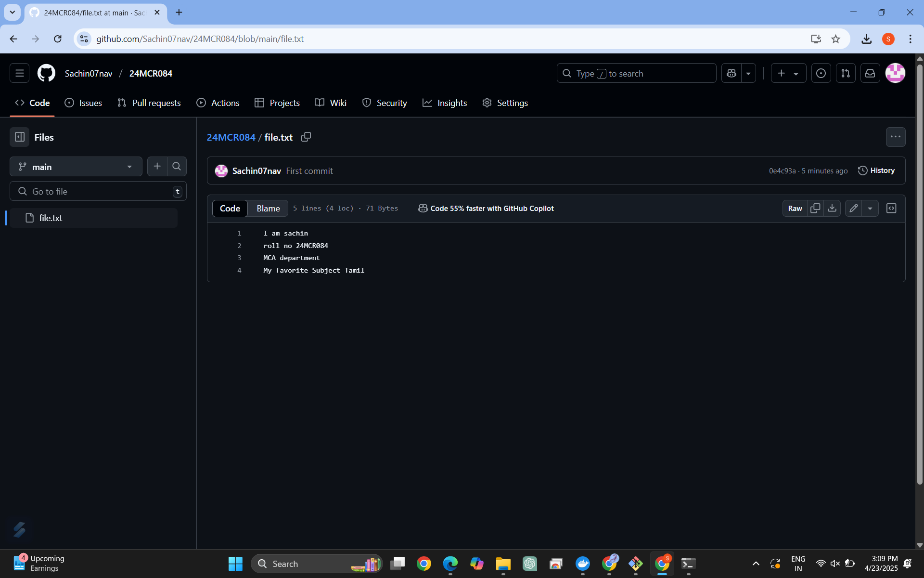Open Raw file view

795,209
